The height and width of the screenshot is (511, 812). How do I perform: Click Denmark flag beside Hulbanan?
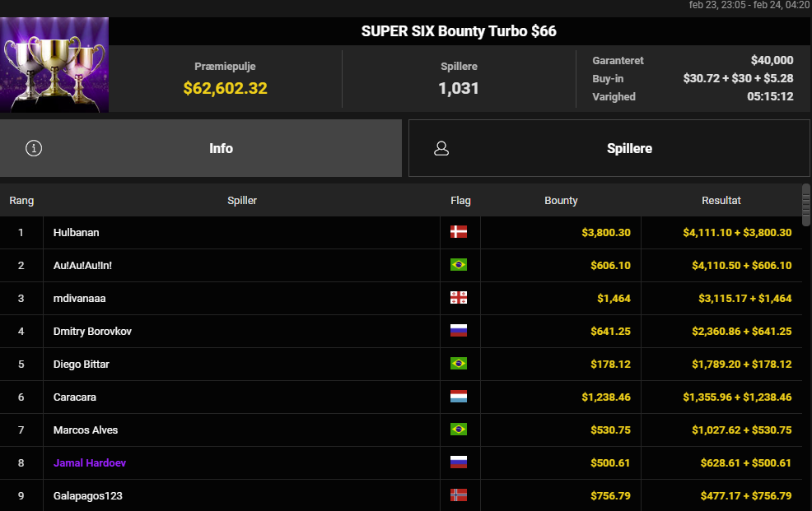point(459,233)
